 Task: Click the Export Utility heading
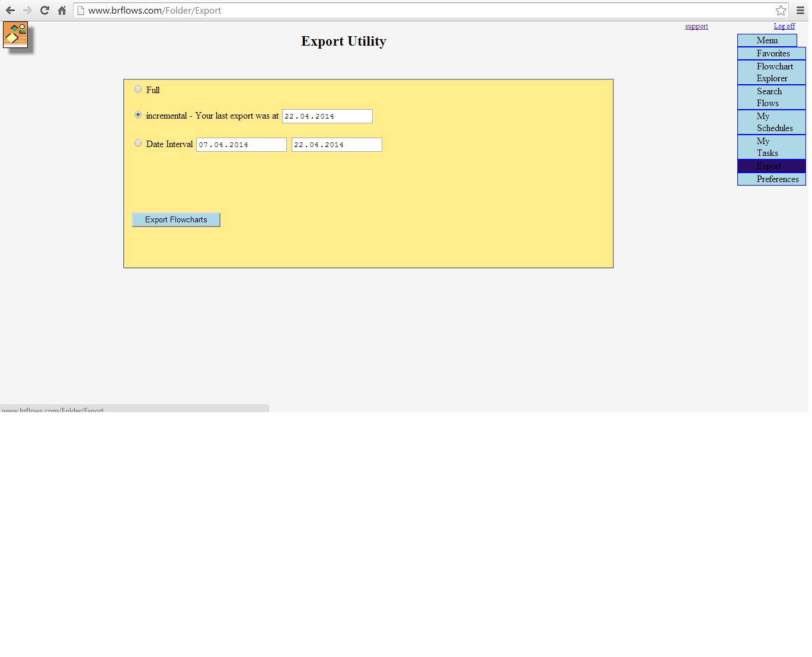(344, 41)
